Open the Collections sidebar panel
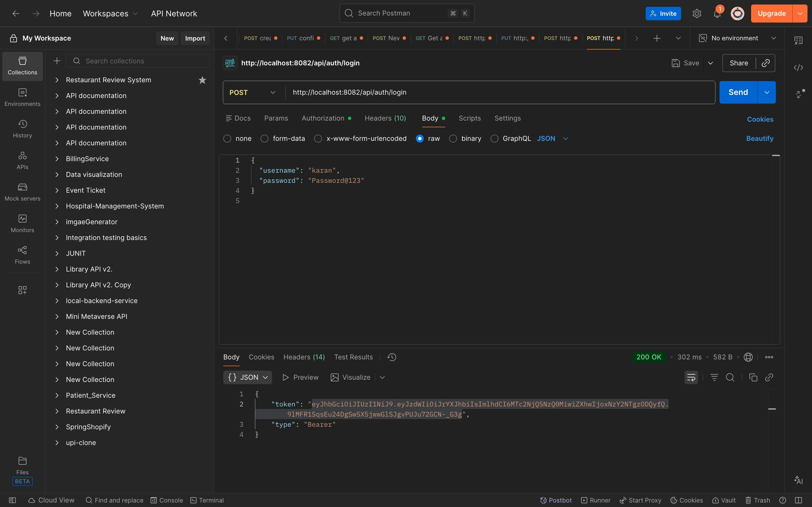 22,66
